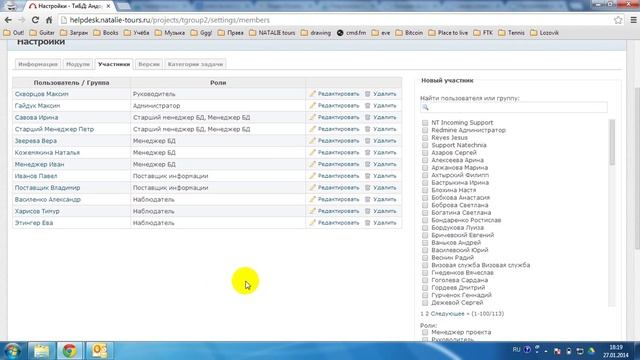The image size is (640, 360).
Task: Click the page vertical scrollbar
Action: [637, 167]
